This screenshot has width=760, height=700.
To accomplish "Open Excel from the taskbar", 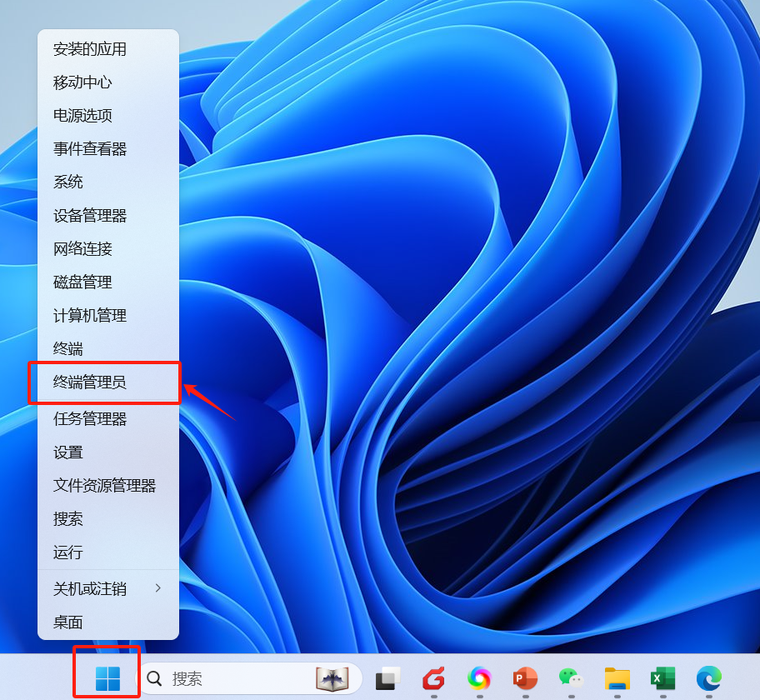I will (x=662, y=677).
